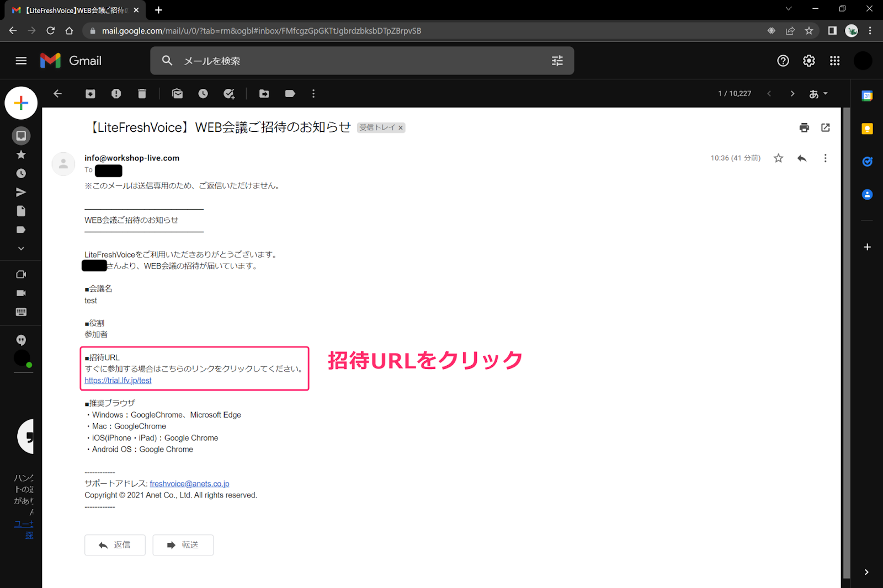Open Snoozed mail in the sidebar

point(21,173)
